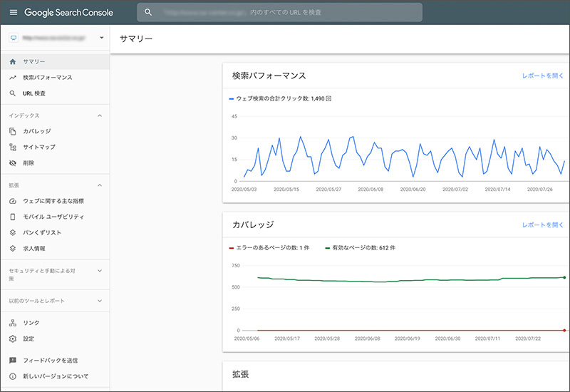Click the 拡張 card title

(241, 374)
